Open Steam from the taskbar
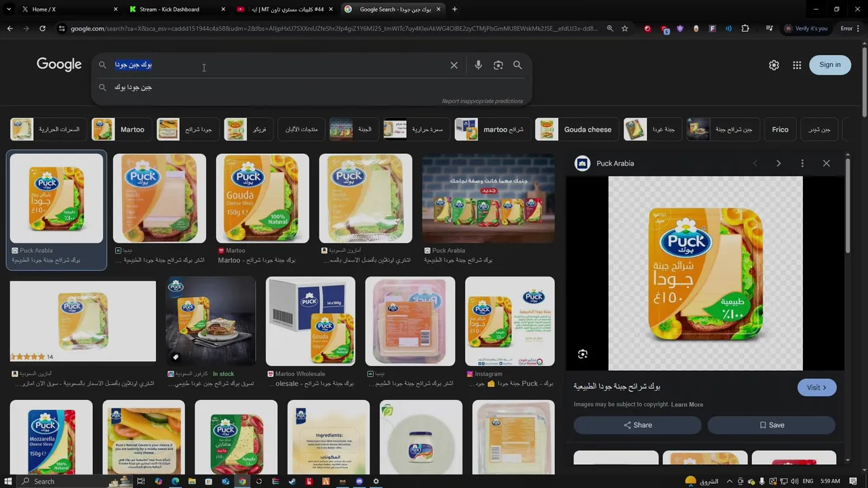This screenshot has width=868, height=488. click(292, 481)
